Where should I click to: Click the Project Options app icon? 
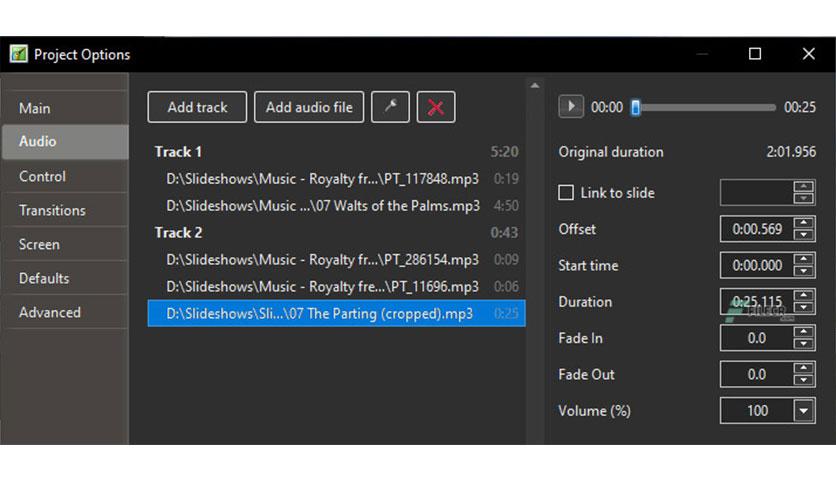point(19,54)
